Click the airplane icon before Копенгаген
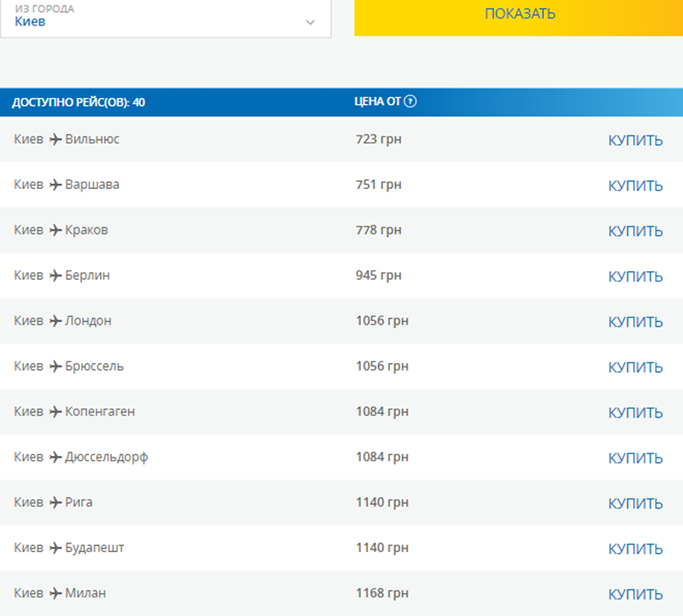The width and height of the screenshot is (683, 616). tap(55, 412)
